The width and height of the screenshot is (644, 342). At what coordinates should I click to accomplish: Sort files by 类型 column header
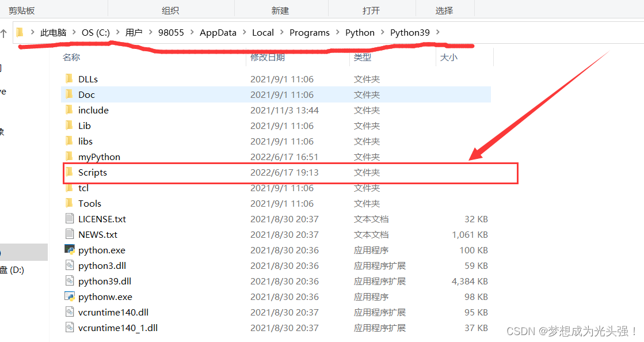coord(362,57)
